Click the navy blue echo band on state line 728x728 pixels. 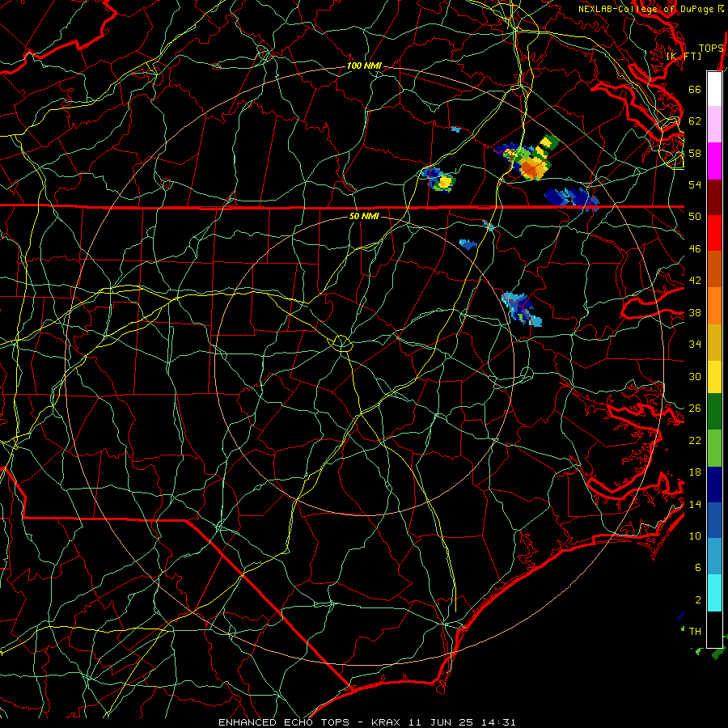[x=572, y=199]
